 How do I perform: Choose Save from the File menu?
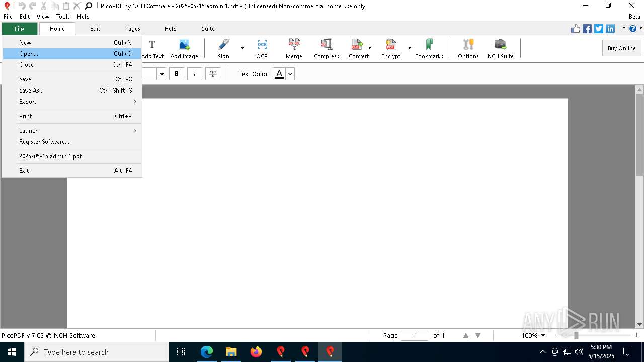tap(72, 79)
